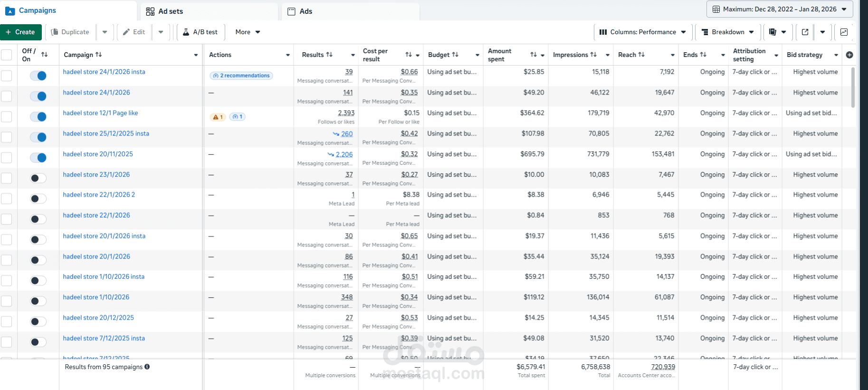
Task: Click the 2,206 results value
Action: [344, 154]
